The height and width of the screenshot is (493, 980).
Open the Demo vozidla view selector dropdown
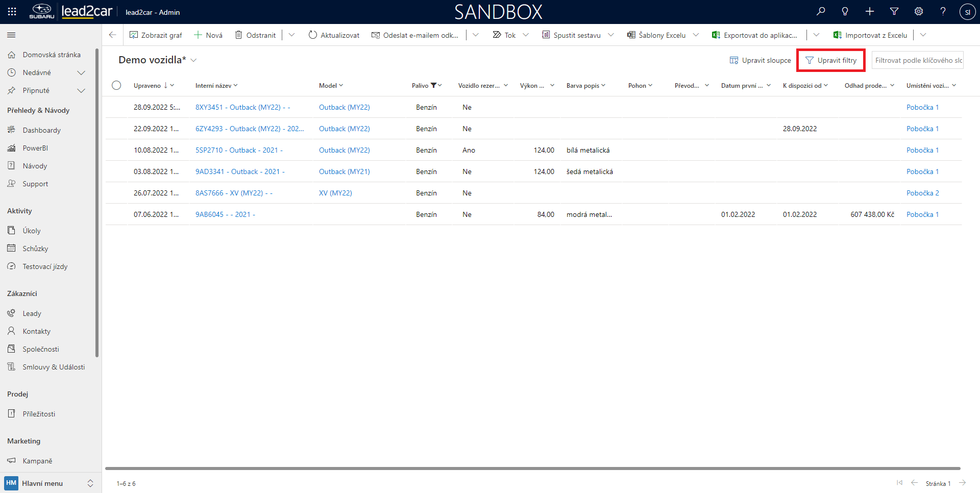click(x=193, y=60)
